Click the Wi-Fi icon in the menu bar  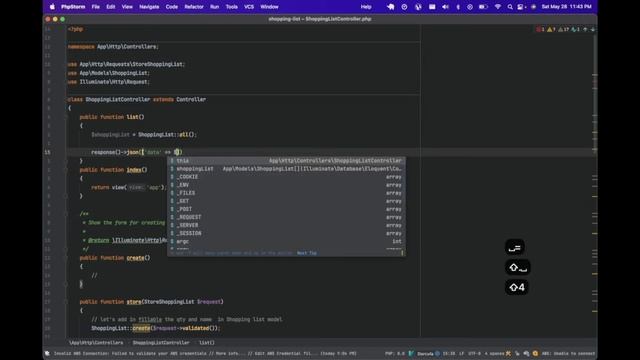[x=498, y=7]
